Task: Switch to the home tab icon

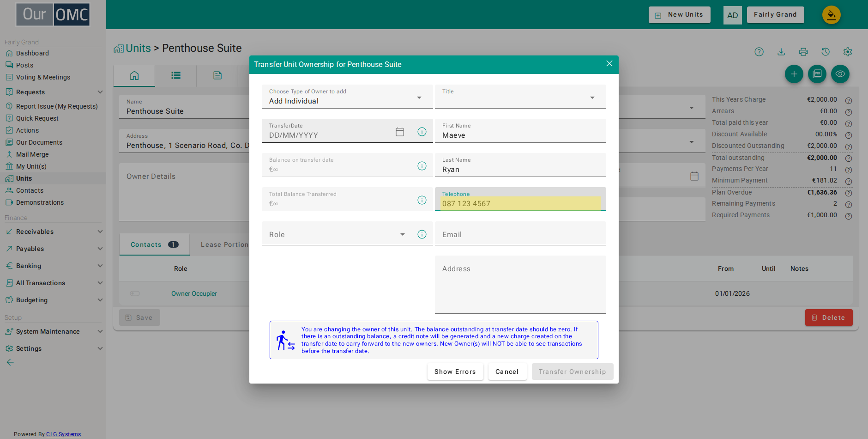Action: 134,76
